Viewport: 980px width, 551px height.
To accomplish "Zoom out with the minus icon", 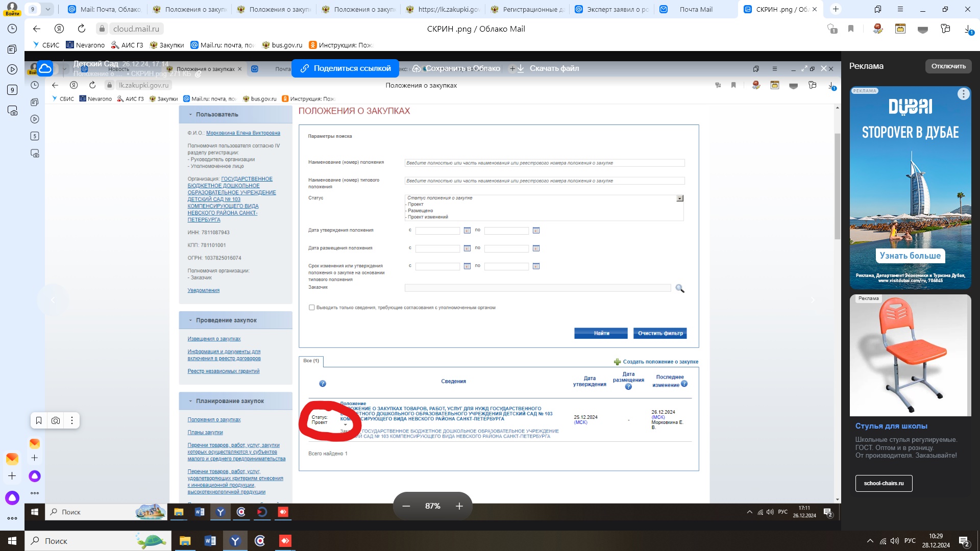I will [x=406, y=506].
